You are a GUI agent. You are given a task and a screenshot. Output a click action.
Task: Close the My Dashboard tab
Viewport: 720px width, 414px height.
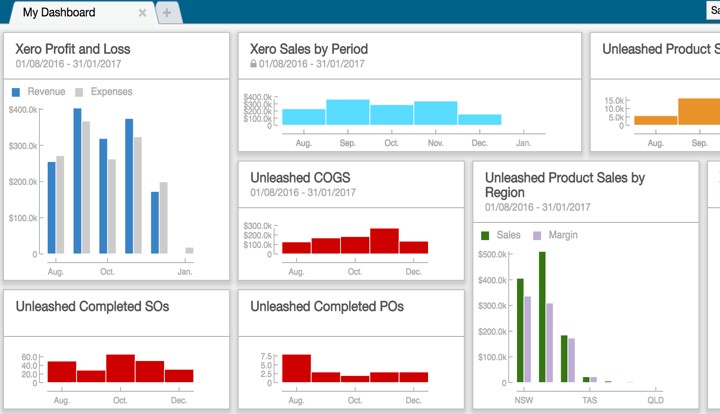[142, 13]
